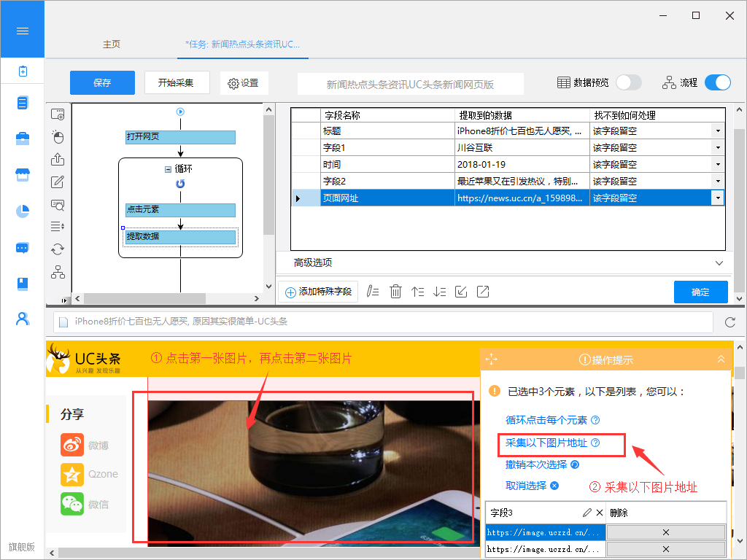The width and height of the screenshot is (747, 560).
Task: Open dropdown for 页面网址 row handling
Action: pyautogui.click(x=718, y=198)
